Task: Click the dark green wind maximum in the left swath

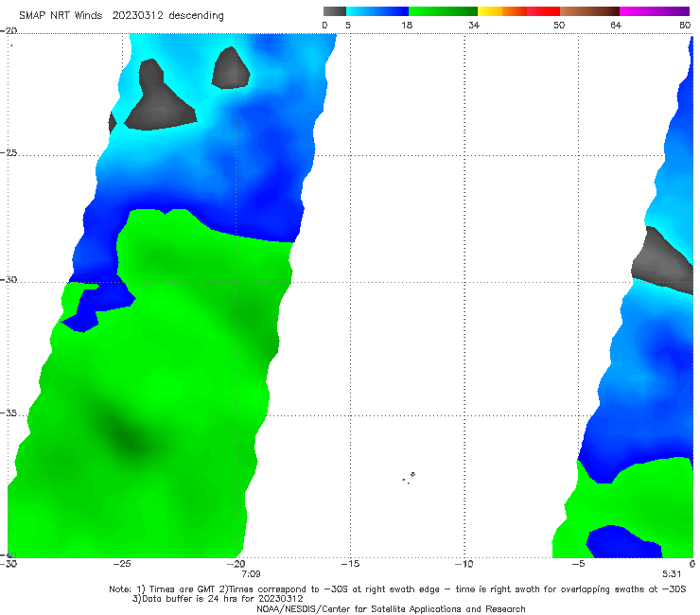Action: tap(129, 438)
